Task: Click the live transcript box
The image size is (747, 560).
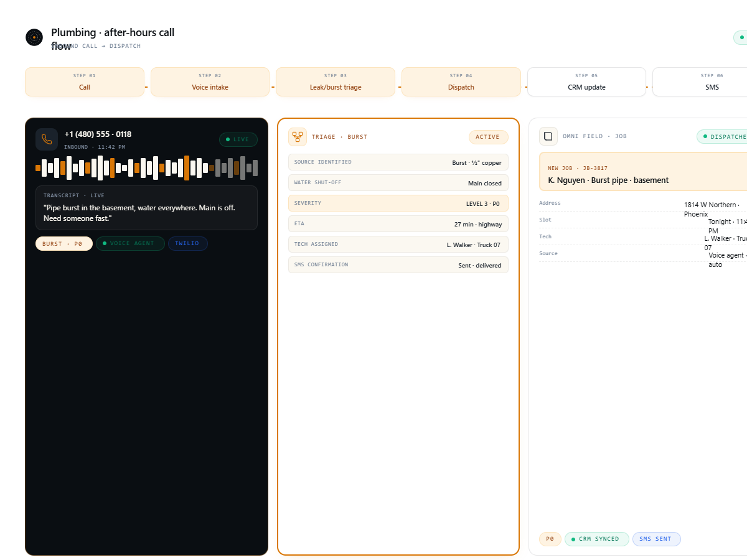Action: point(146,208)
